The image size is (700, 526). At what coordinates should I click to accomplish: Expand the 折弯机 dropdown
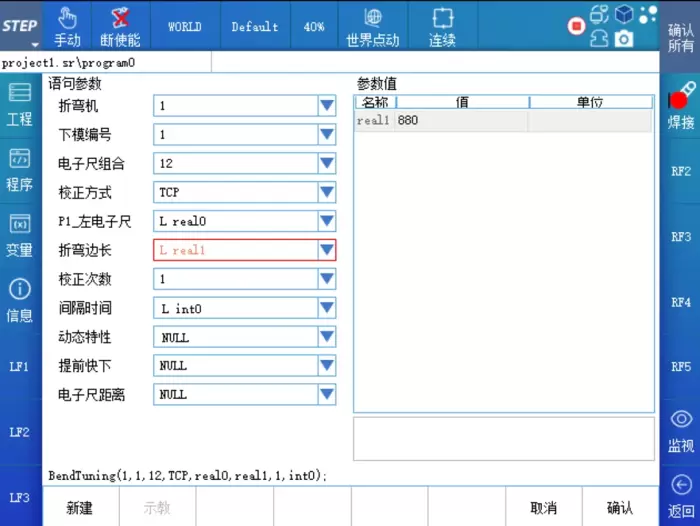326,105
